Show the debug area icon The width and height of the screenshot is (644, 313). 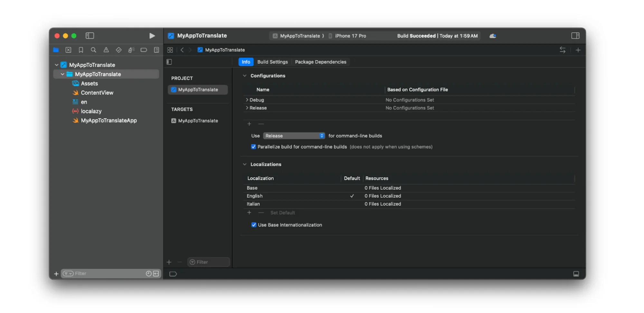click(576, 274)
